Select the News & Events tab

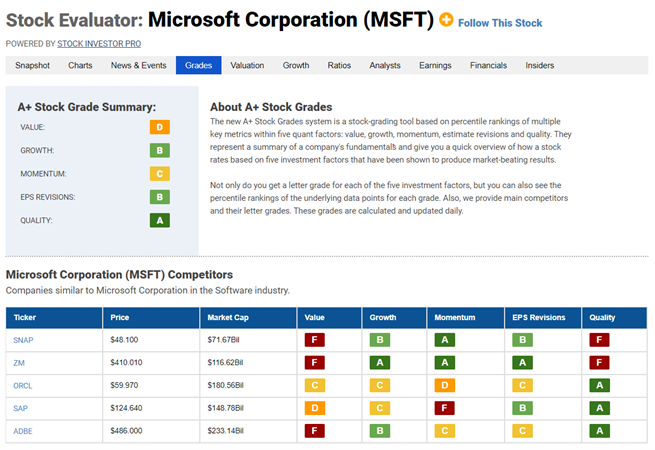click(x=138, y=66)
